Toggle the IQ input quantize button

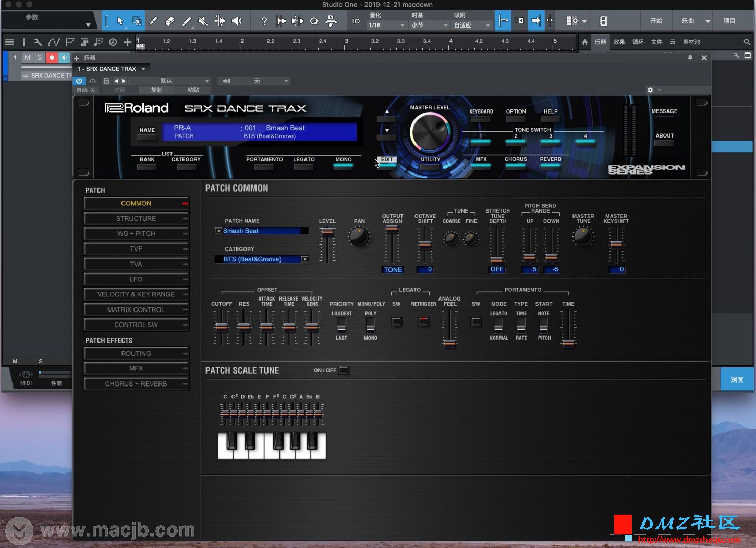coord(356,21)
